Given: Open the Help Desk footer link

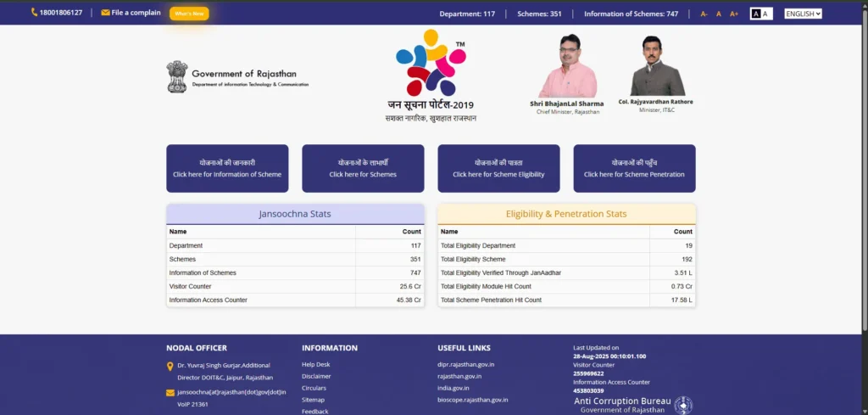Looking at the screenshot, I should coord(315,364).
